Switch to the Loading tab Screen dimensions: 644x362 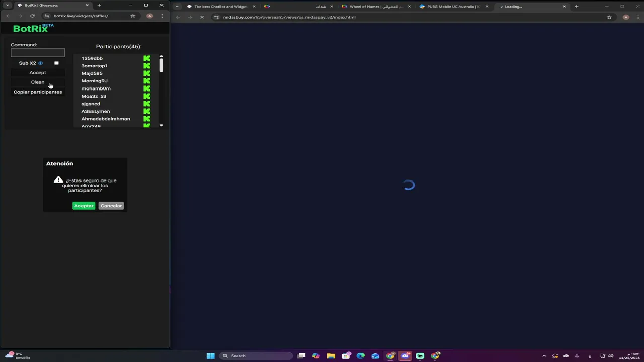coord(531,7)
